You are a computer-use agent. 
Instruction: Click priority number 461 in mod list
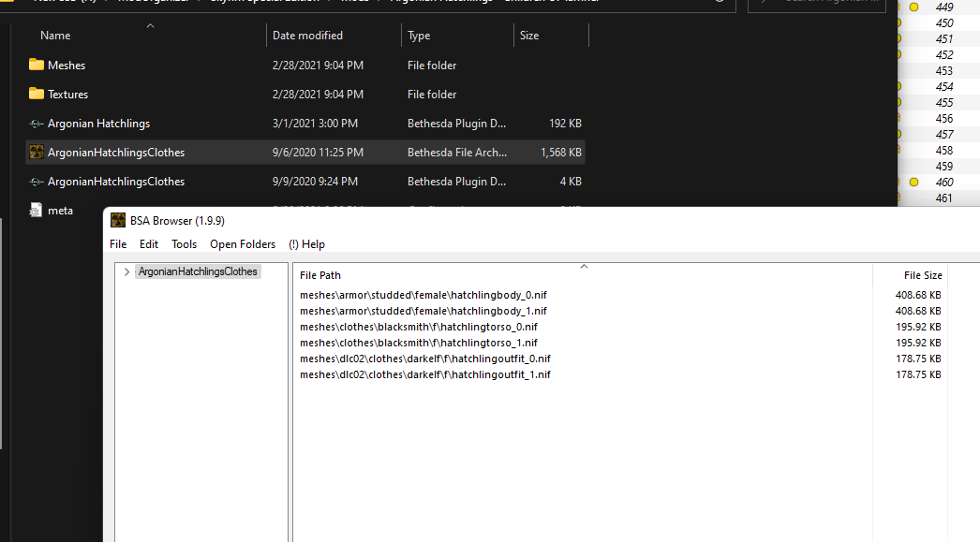[943, 198]
